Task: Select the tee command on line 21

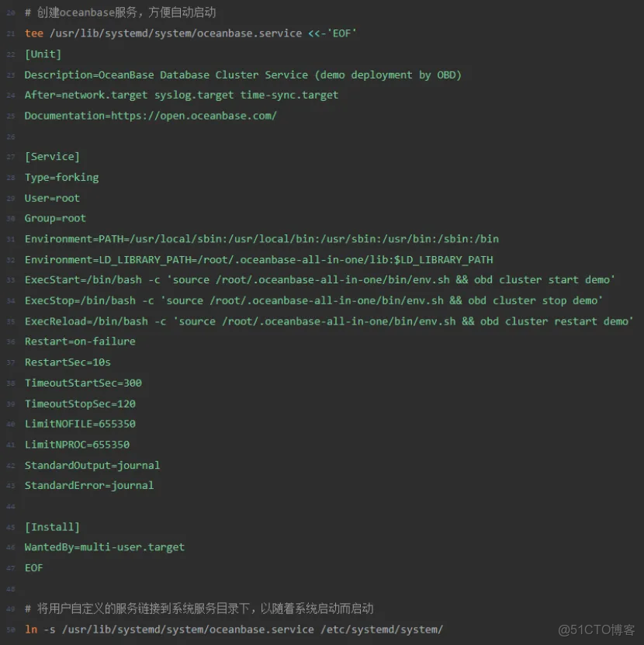Action: click(34, 33)
